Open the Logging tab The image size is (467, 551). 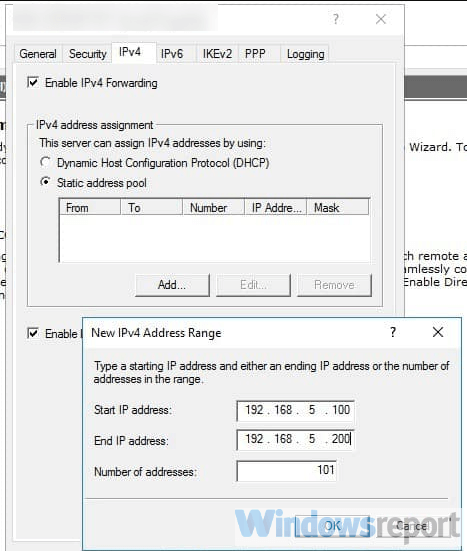click(305, 54)
